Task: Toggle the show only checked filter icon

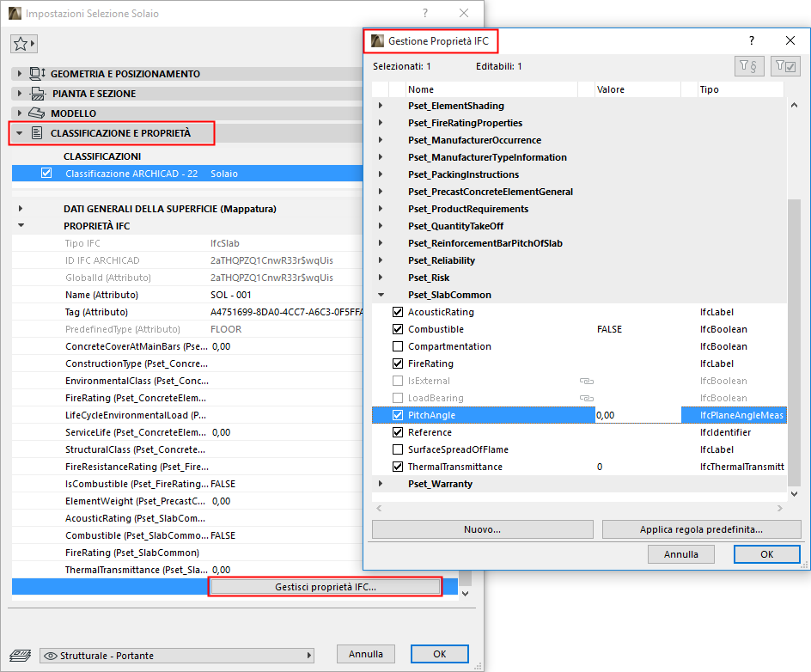Action: point(785,66)
